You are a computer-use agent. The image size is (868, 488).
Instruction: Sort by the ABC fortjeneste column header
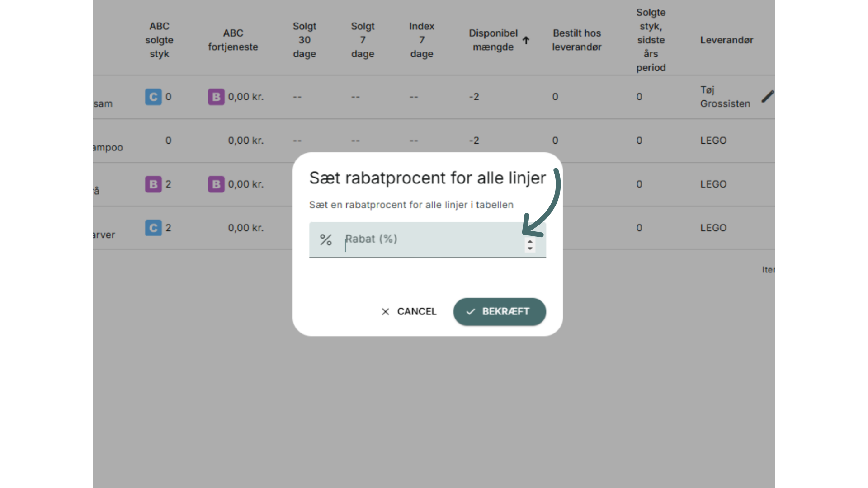point(233,40)
